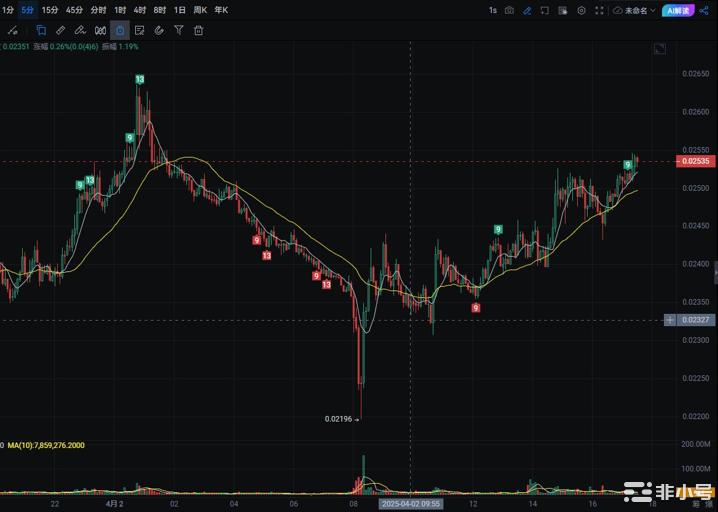Select the trend line drawing tool
718x512 pixels.
coord(13,30)
